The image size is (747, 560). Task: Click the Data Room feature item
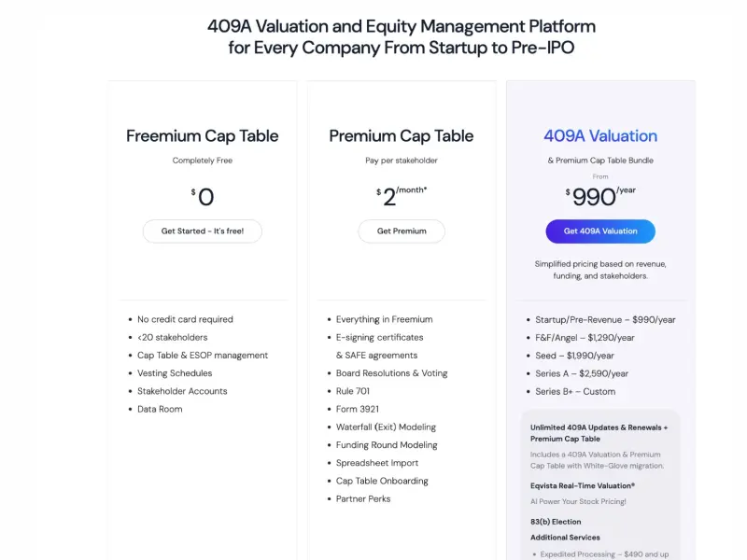[160, 409]
